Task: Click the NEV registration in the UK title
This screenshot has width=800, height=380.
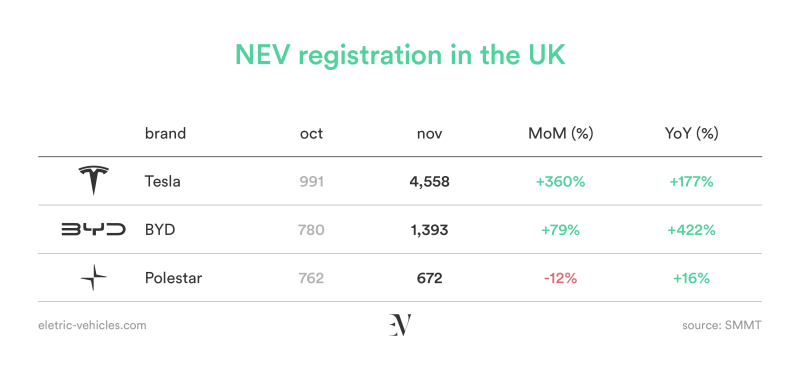Action: [401, 55]
